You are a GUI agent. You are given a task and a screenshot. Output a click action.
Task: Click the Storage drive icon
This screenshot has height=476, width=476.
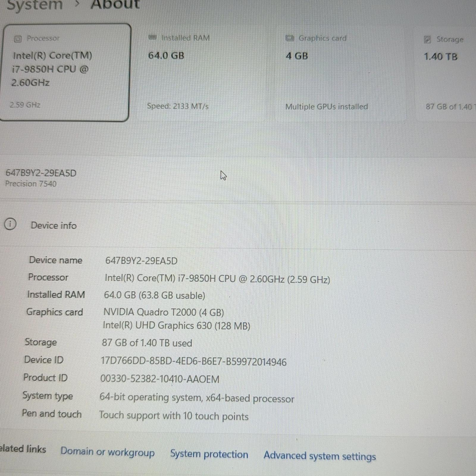coord(427,40)
